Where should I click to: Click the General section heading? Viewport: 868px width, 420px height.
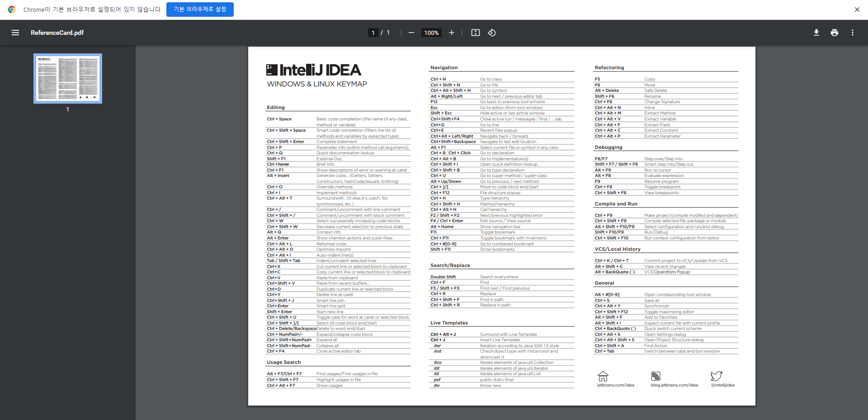pos(604,283)
